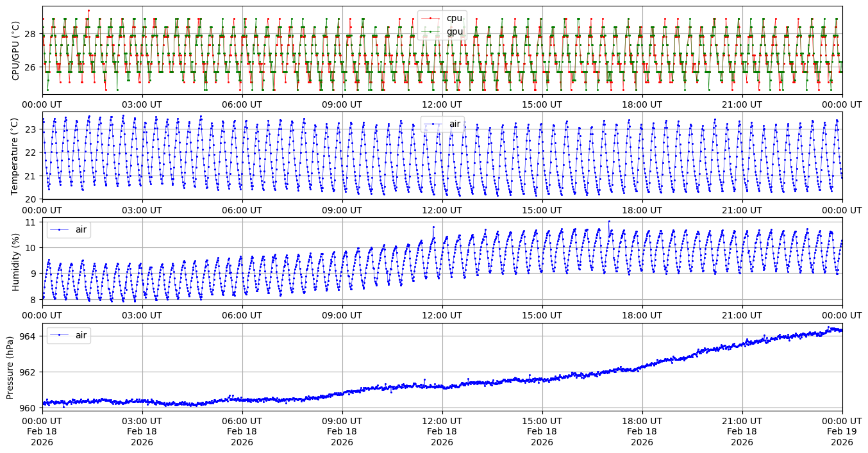The image size is (868, 453).
Task: Click the cpu legend entry
Action: tap(454, 18)
